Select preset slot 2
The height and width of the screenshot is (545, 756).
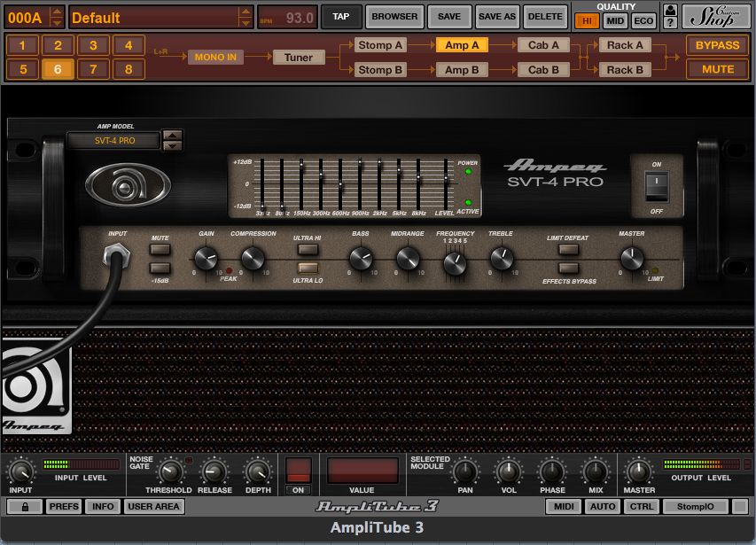point(58,45)
